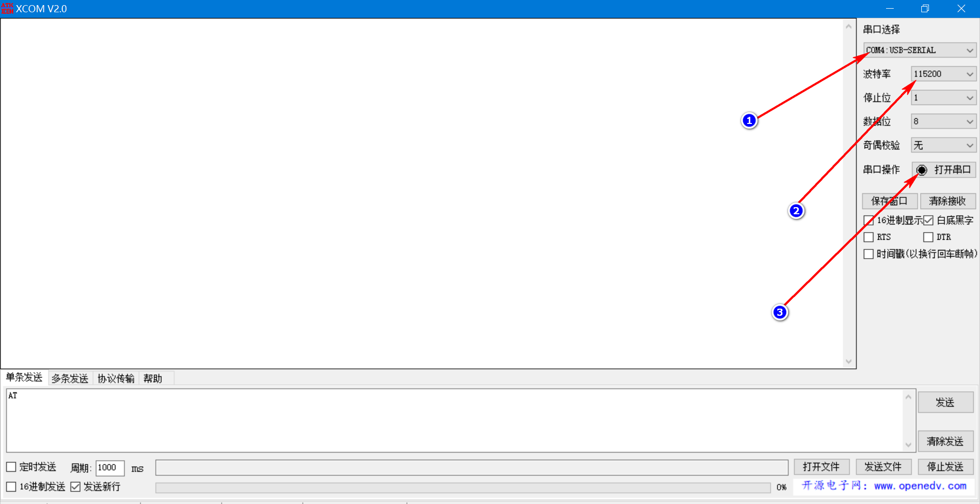This screenshot has height=504, width=980.
Task: Toggle 发送新行 send newline checkbox
Action: coord(76,487)
